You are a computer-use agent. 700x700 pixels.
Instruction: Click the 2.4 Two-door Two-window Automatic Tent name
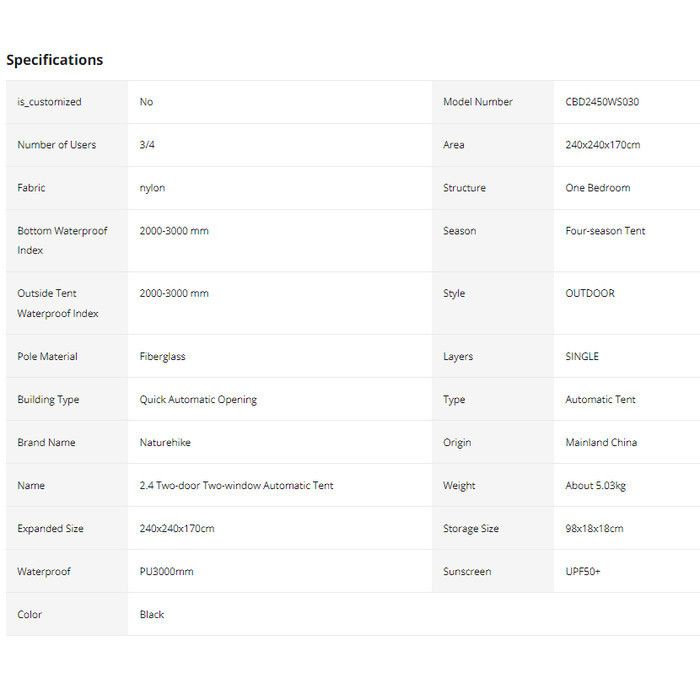(x=236, y=485)
